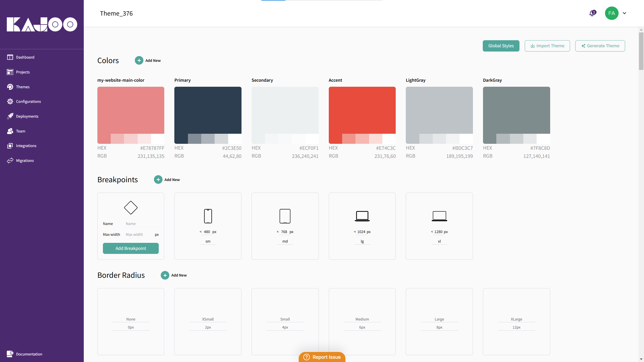Click the Themes palette icon
The width and height of the screenshot is (644, 362).
(10, 87)
